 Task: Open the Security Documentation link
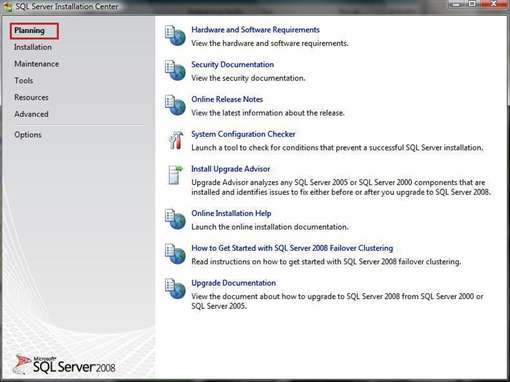tap(233, 64)
